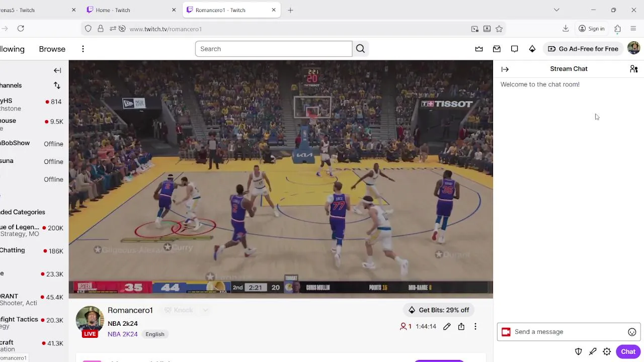644x362 pixels.
Task: Open the emote picker smiley icon
Action: (x=632, y=332)
